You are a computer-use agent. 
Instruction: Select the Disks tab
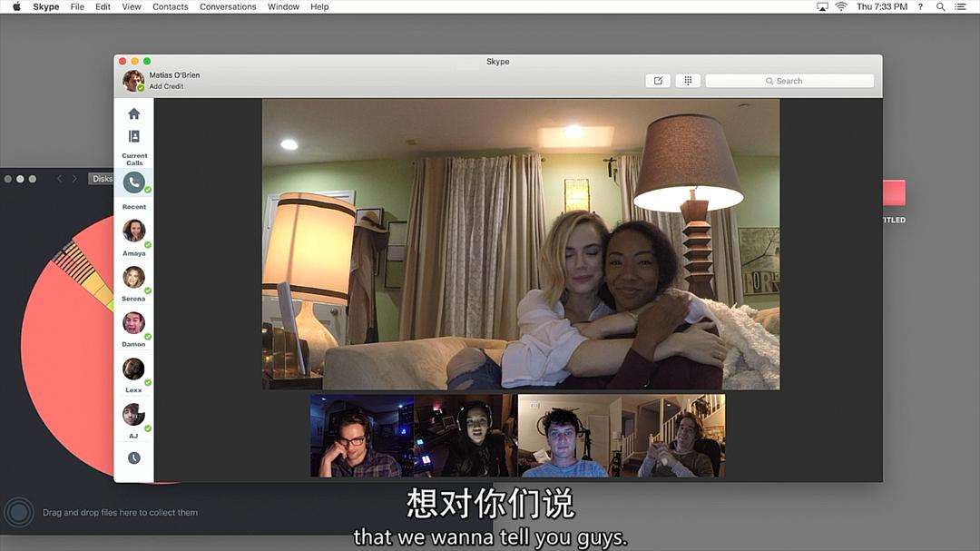point(102,178)
